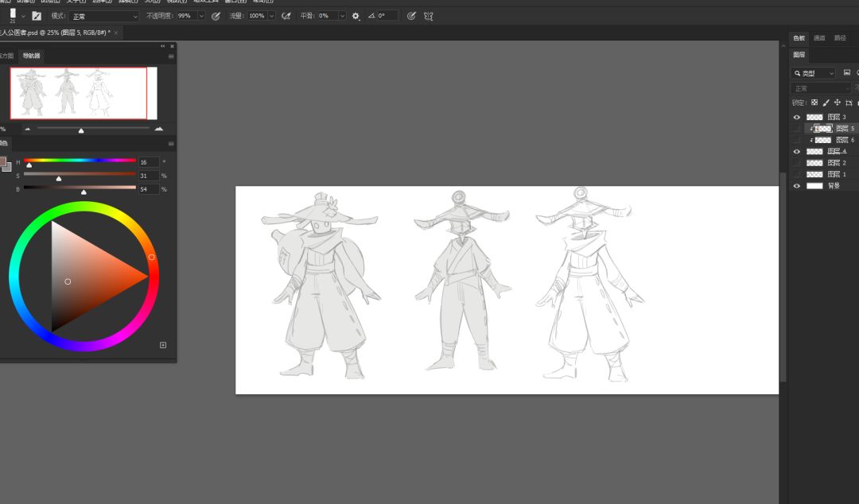Enable airbrush build-up icon

[x=286, y=16]
